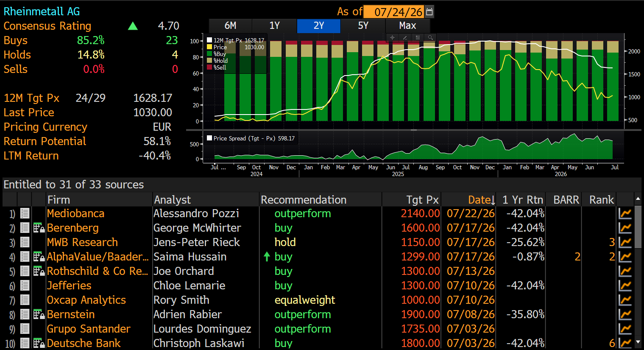
Task: Open the history chart icon in Jefferies row
Action: [625, 286]
